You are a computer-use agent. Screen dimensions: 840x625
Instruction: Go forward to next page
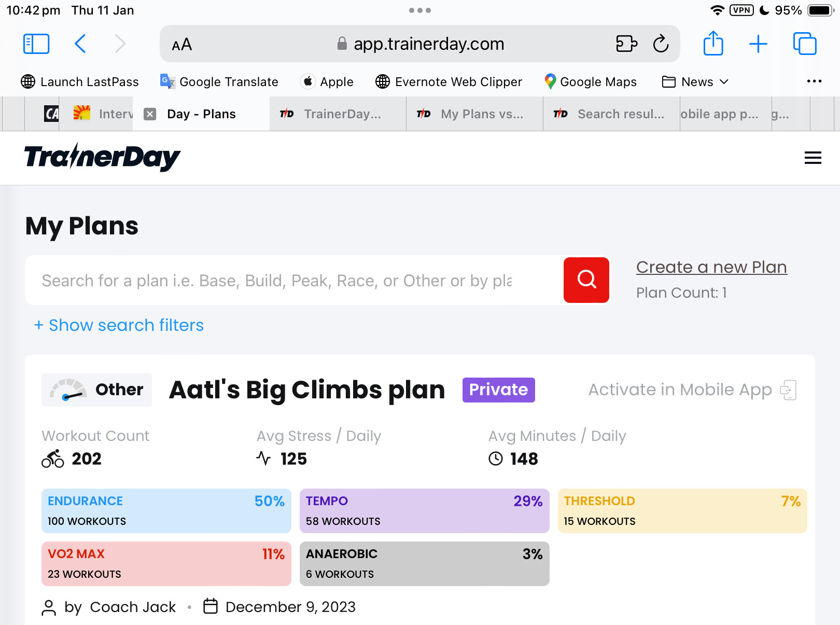point(120,44)
